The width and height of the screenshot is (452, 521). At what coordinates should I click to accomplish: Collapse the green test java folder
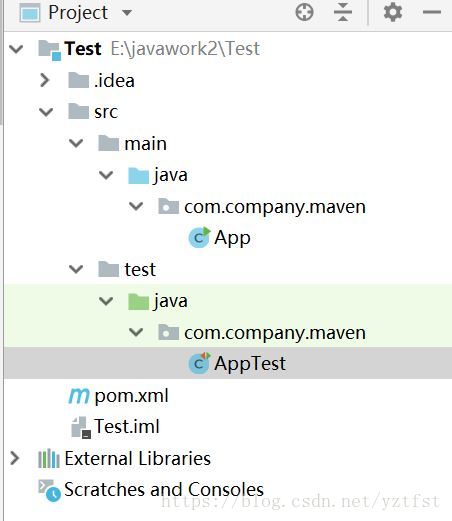(106, 301)
